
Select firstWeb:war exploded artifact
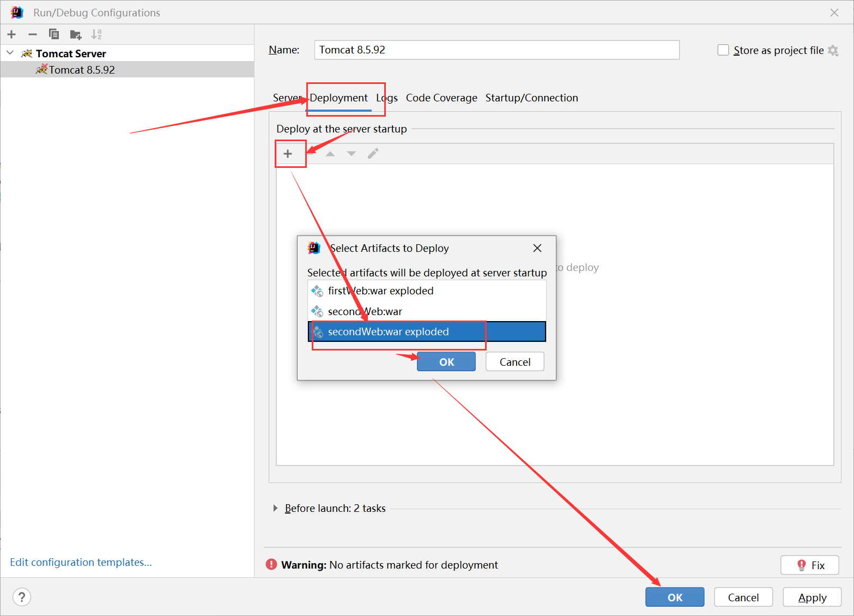pyautogui.click(x=427, y=291)
